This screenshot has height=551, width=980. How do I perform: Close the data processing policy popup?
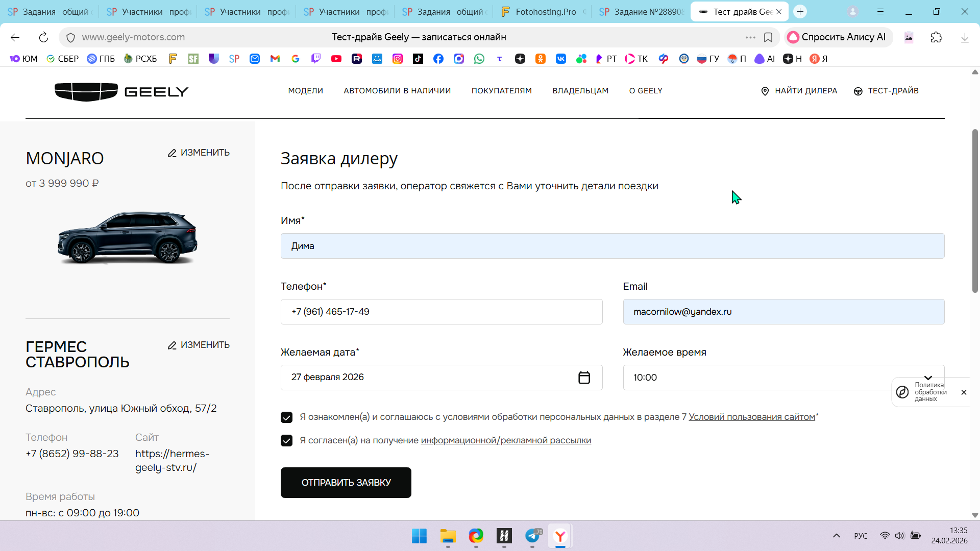pos(963,392)
